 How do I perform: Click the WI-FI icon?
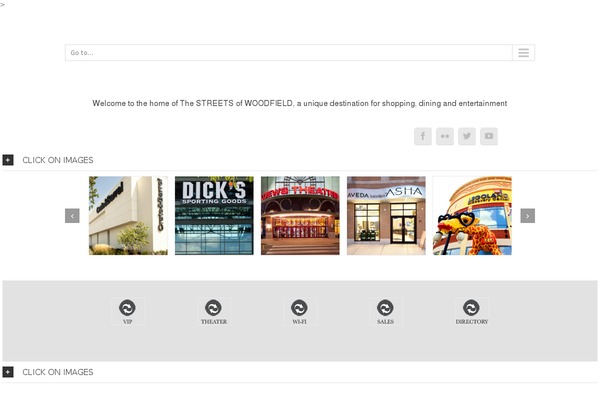[299, 312]
